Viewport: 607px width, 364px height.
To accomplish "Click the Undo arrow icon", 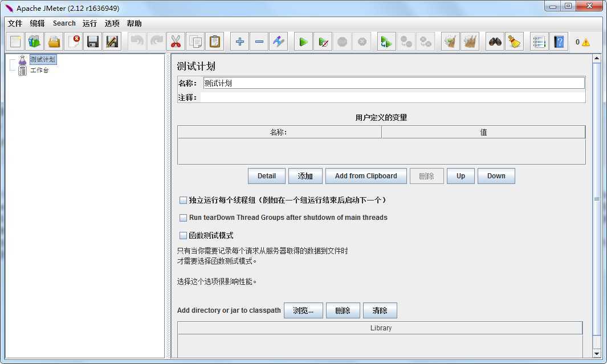I will tap(137, 42).
